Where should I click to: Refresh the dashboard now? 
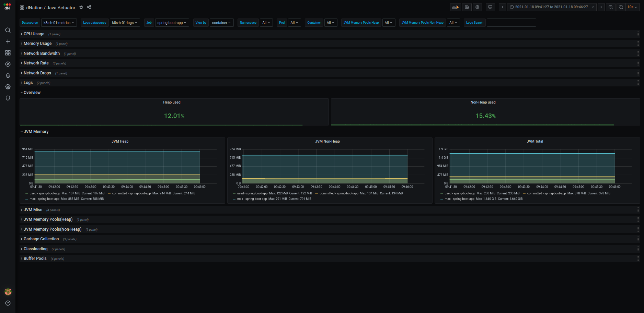pyautogui.click(x=621, y=7)
